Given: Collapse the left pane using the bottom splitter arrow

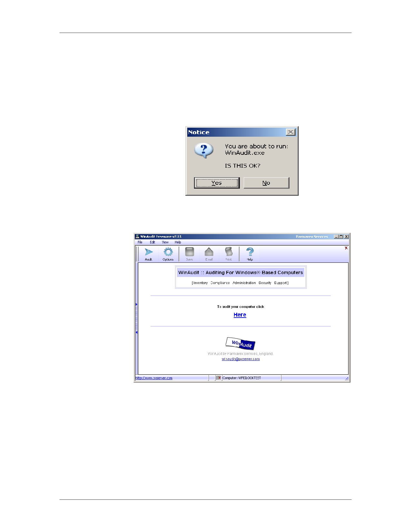Looking at the screenshot, I should (136, 332).
